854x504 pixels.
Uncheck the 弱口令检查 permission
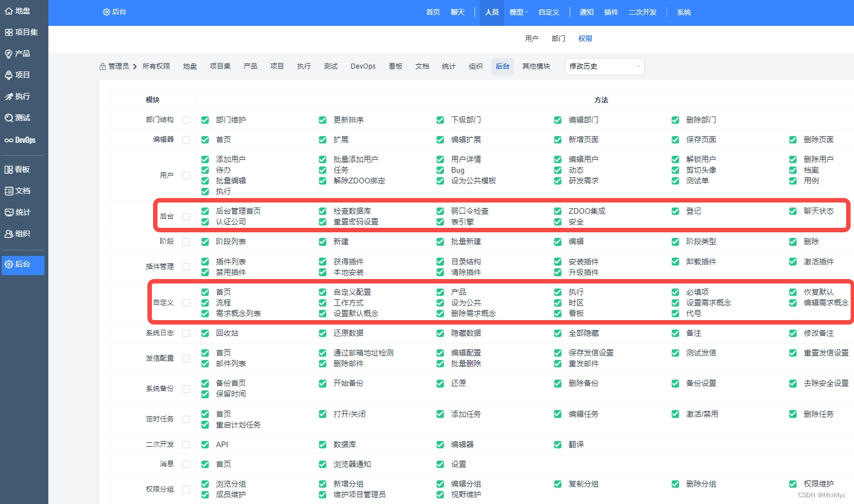[x=441, y=211]
